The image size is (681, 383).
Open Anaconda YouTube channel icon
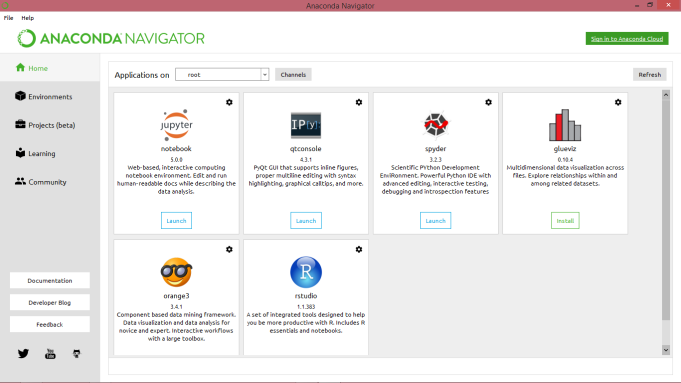[50, 353]
